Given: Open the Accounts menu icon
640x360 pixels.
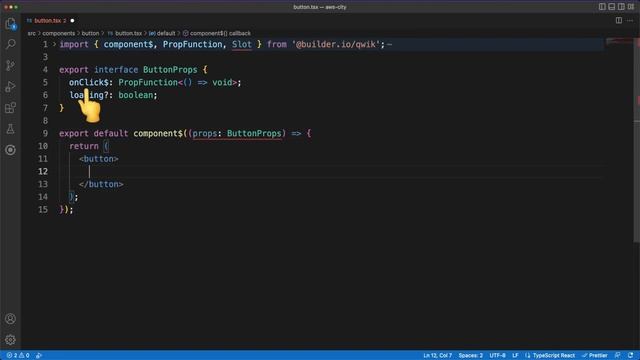Looking at the screenshot, I should click(x=11, y=319).
